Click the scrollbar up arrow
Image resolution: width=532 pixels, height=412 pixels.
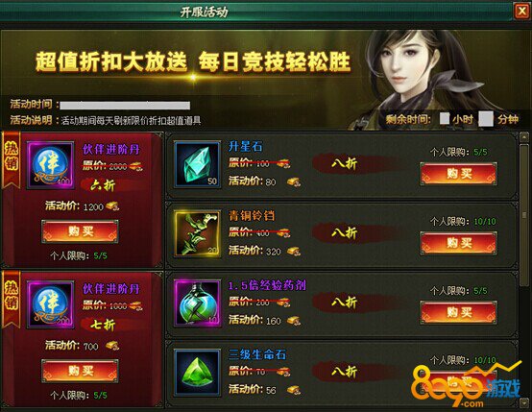tap(524, 137)
